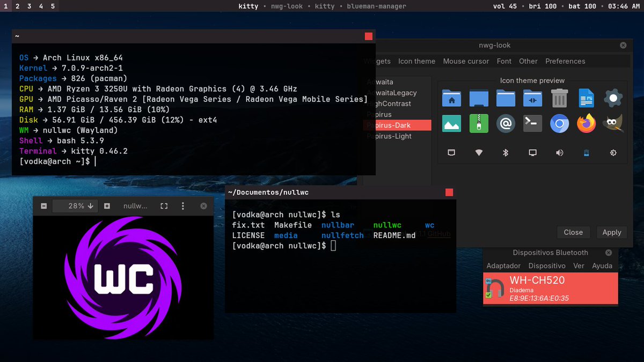Click the blue document preview icon
The height and width of the screenshot is (362, 644).
(586, 98)
